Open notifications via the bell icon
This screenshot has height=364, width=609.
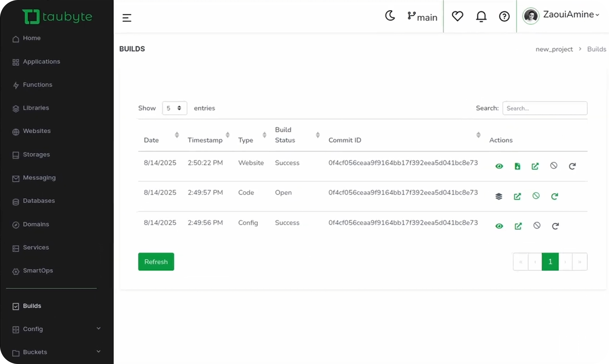pos(481,16)
